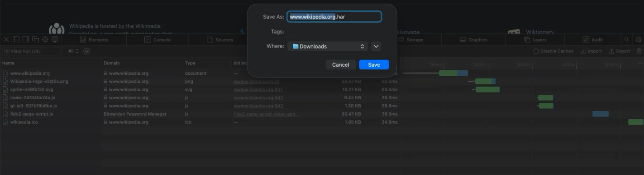The height and width of the screenshot is (175, 644).
Task: Select the www.wikipedia.org document row
Action: click(x=322, y=73)
